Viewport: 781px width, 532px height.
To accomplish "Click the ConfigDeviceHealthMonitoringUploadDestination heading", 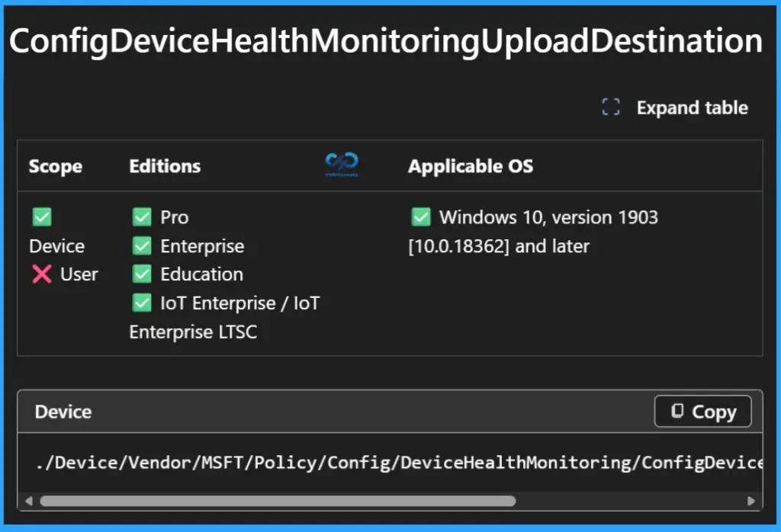I will [x=385, y=41].
